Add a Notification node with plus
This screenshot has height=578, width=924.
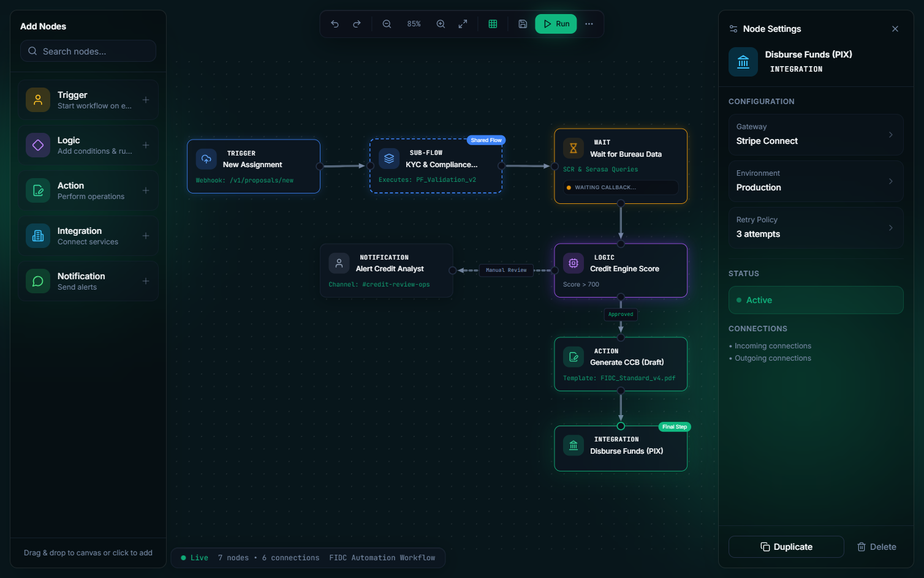[x=146, y=281]
